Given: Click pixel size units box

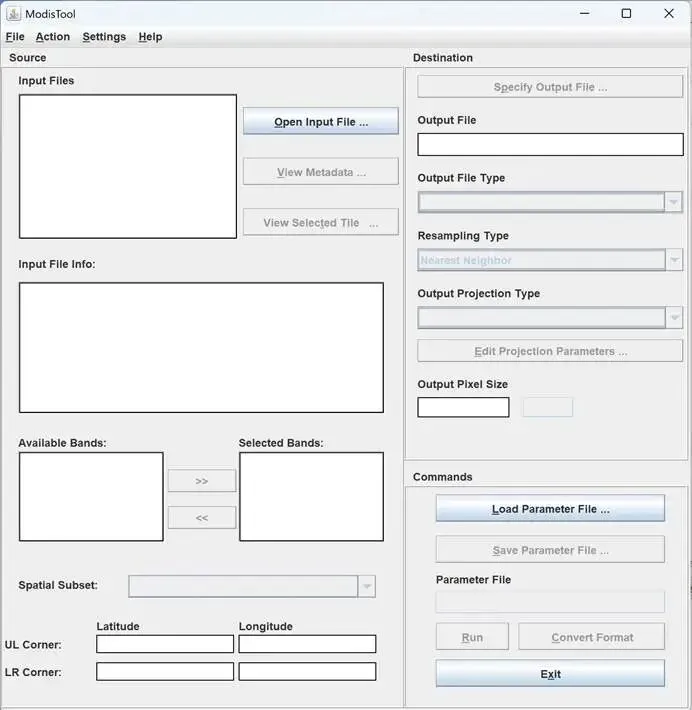Looking at the screenshot, I should click(548, 407).
